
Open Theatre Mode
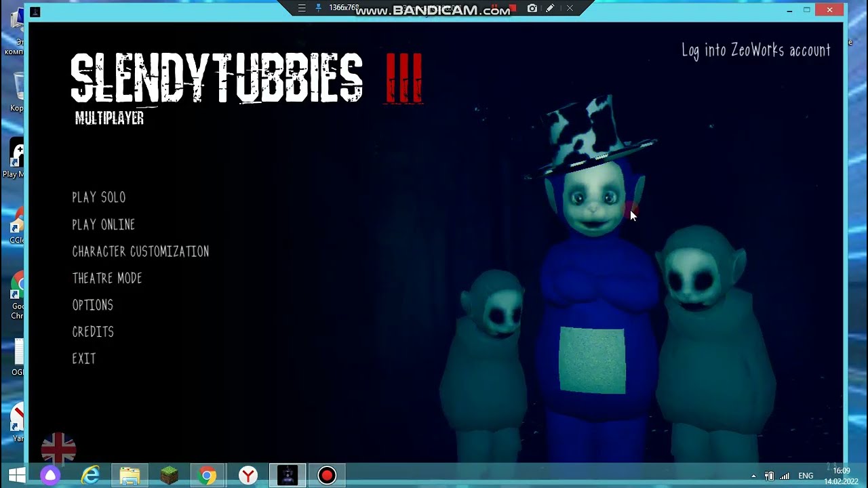click(107, 278)
